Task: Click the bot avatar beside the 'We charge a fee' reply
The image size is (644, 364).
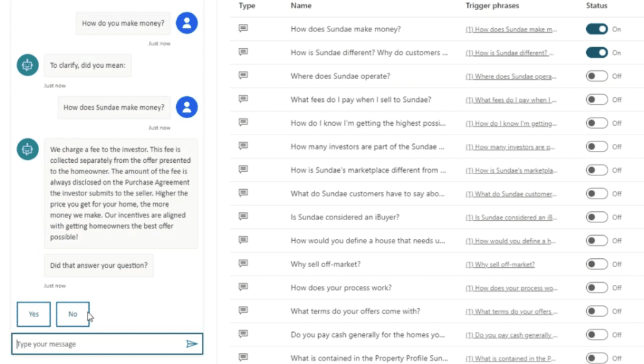Action: coord(28,149)
